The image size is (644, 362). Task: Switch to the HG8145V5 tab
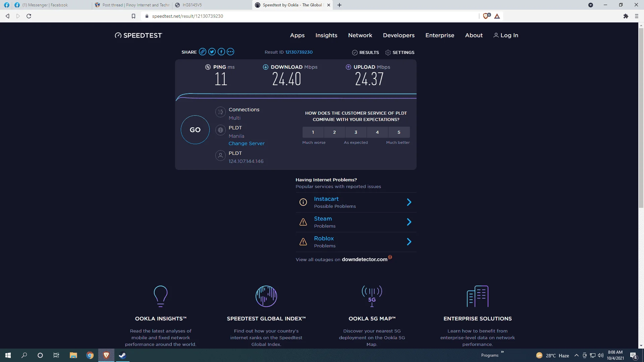pyautogui.click(x=211, y=5)
